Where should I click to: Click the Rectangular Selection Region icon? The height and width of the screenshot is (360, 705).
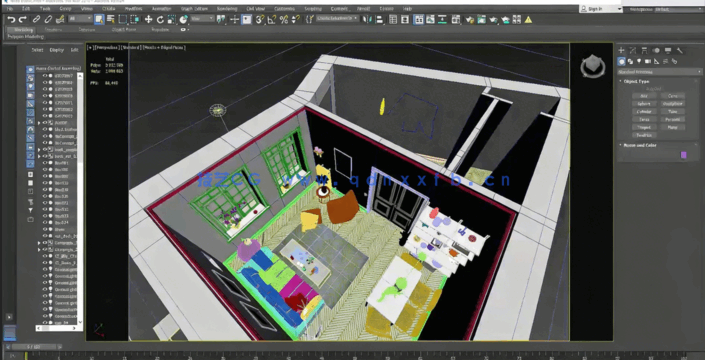pyautogui.click(x=122, y=19)
